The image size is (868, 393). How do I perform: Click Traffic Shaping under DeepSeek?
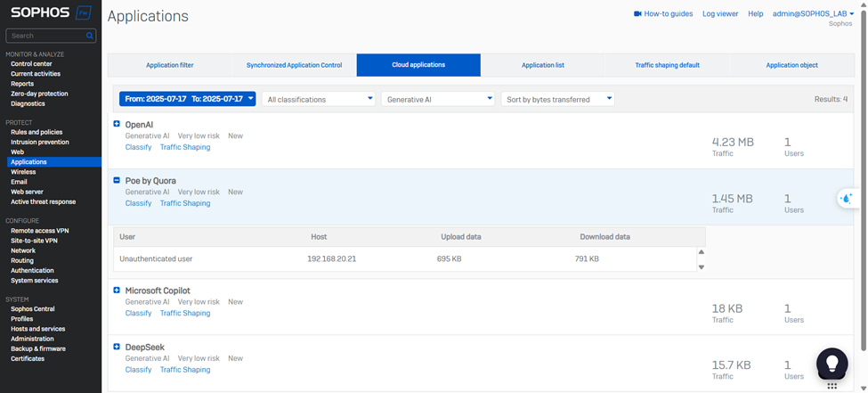tap(185, 369)
